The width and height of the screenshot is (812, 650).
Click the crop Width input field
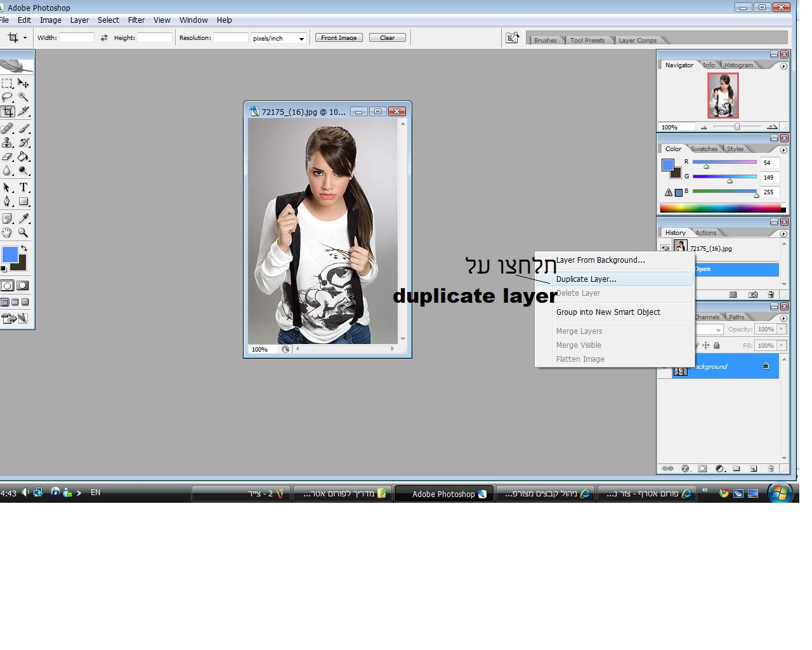pyautogui.click(x=77, y=38)
